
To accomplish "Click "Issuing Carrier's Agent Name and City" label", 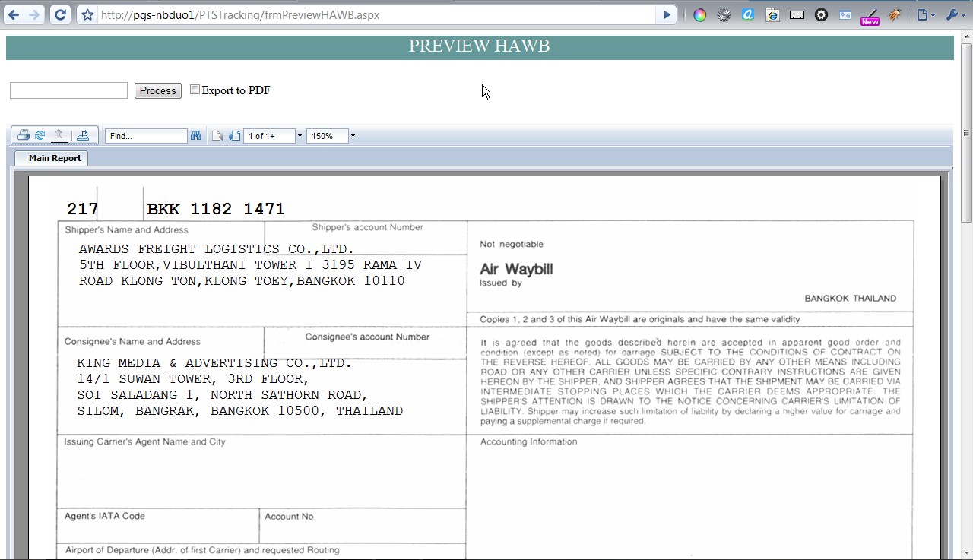I will [x=144, y=441].
